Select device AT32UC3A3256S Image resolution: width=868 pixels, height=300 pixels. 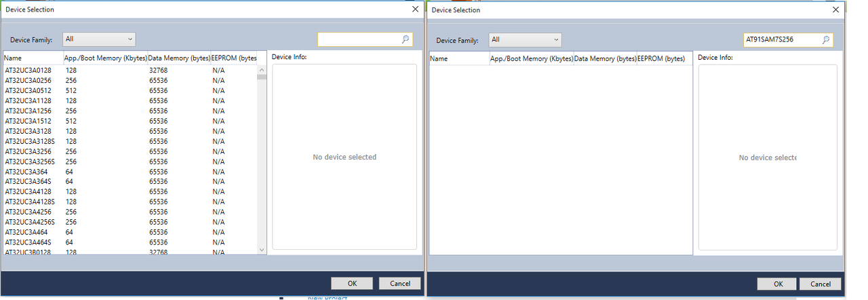click(129, 162)
